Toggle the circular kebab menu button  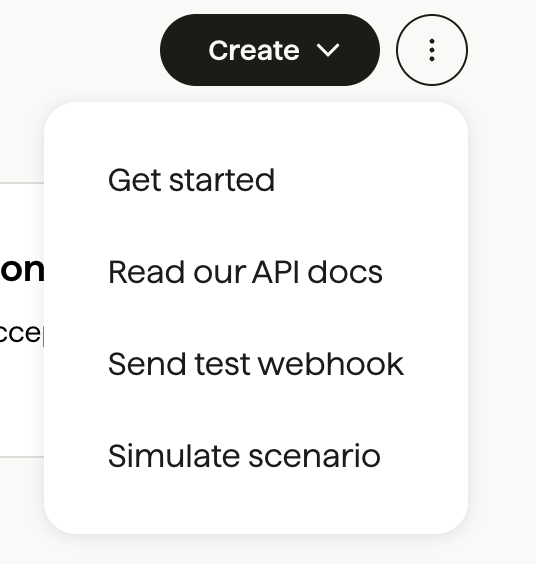(x=432, y=50)
